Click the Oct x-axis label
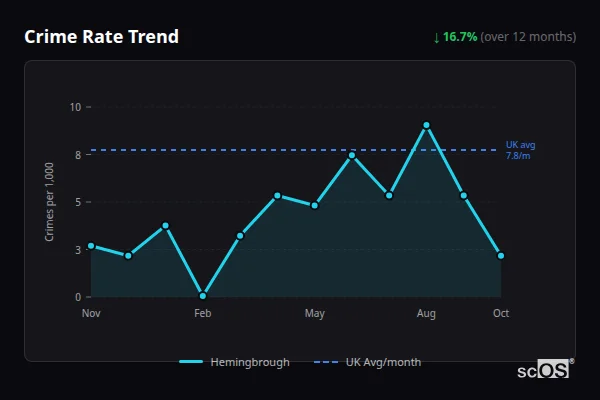 pyautogui.click(x=501, y=313)
